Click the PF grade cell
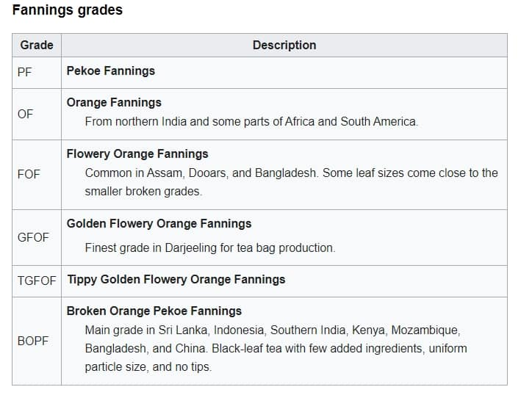The height and width of the screenshot is (398, 532). click(37, 73)
